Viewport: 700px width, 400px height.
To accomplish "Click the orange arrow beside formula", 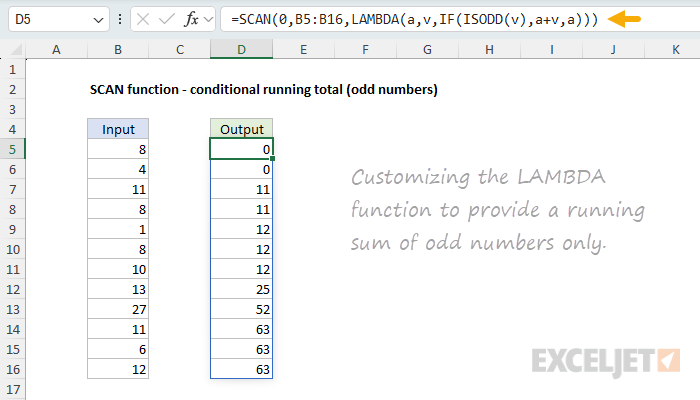I will click(x=626, y=20).
